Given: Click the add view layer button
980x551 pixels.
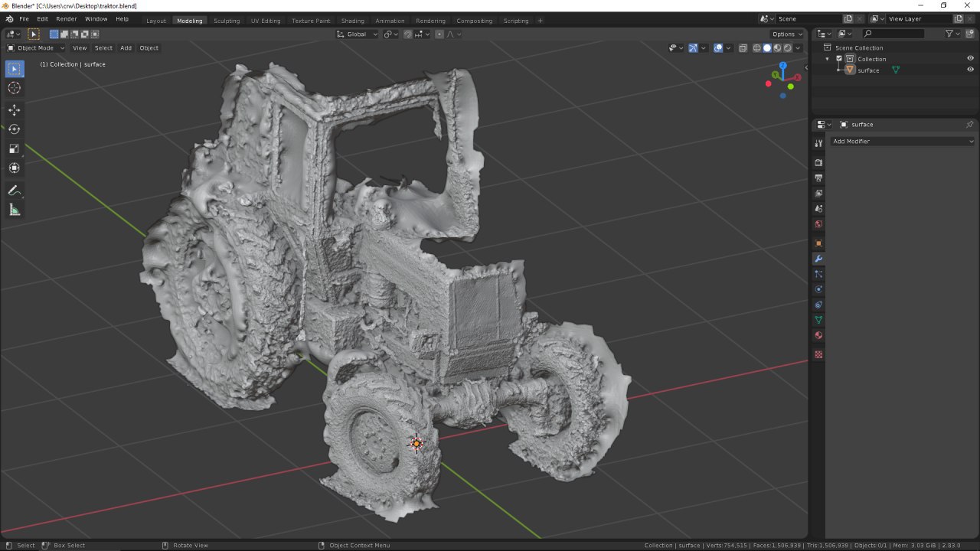Looking at the screenshot, I should (x=958, y=19).
